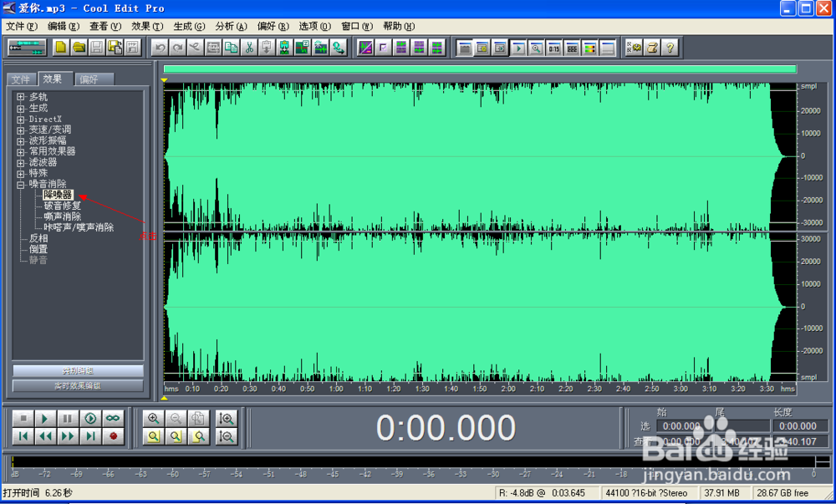Click the 0:15 time format toolbar icon

[554, 48]
